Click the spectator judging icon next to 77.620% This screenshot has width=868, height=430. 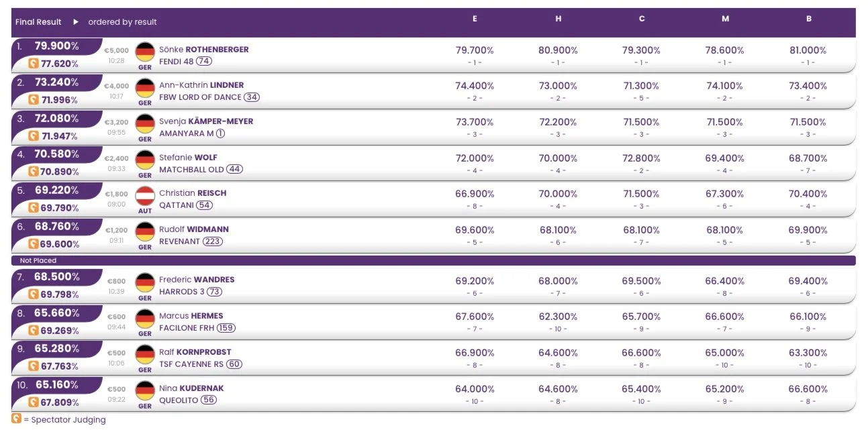(x=33, y=64)
